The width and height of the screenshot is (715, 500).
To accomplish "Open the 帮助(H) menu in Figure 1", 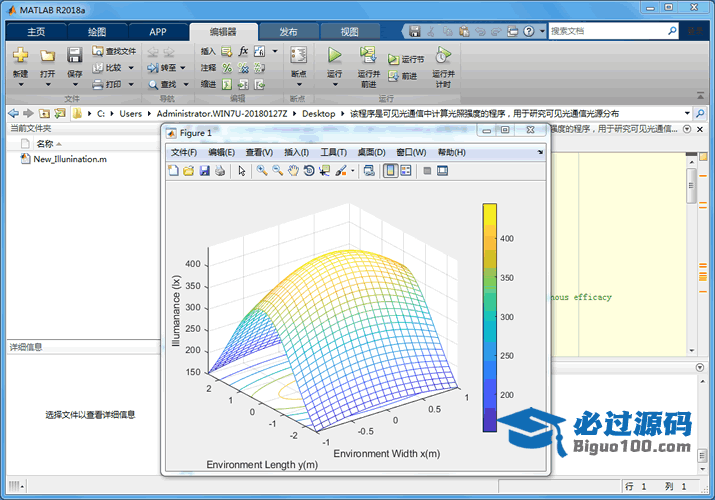I will [x=451, y=152].
